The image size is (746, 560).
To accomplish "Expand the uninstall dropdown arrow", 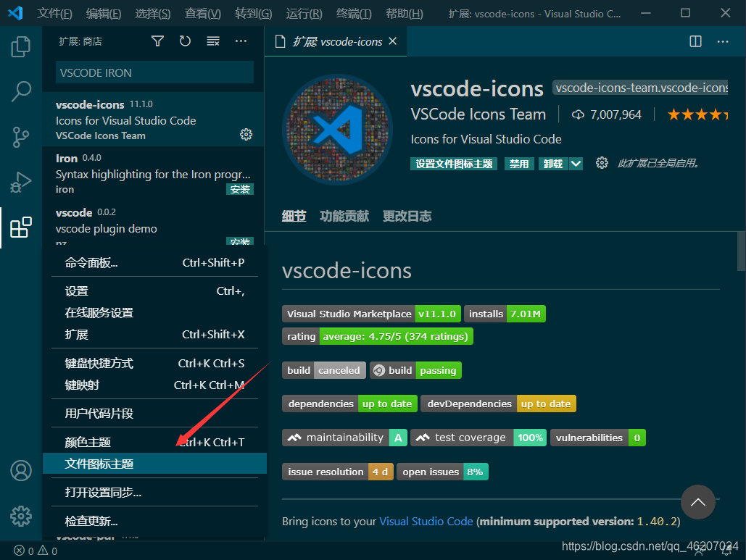I will click(x=576, y=164).
